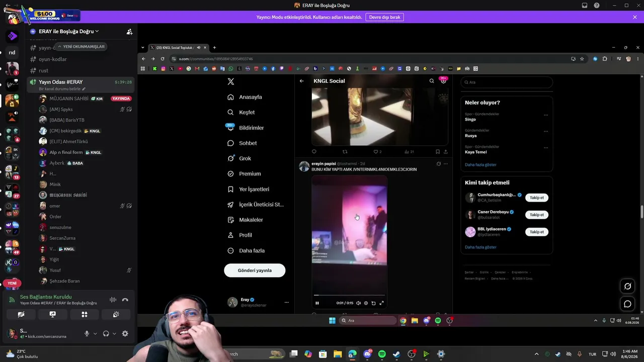
Task: Click Daha fazla göster under Kimi takip etmeli
Action: (x=480, y=247)
